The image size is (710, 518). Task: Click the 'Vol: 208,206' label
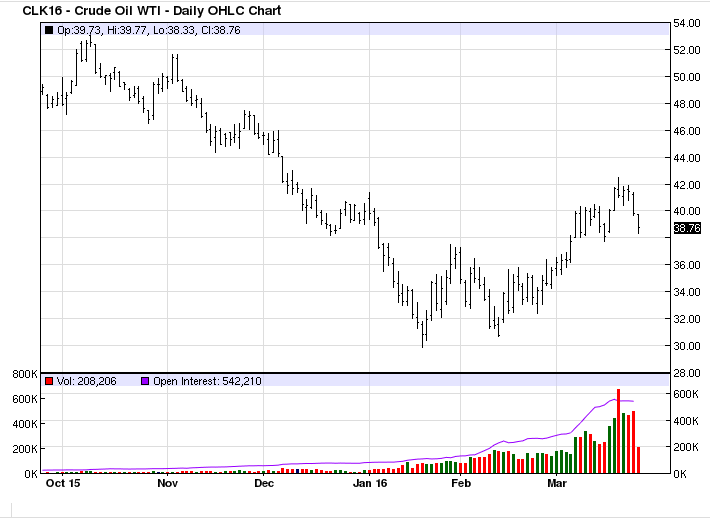click(x=86, y=381)
